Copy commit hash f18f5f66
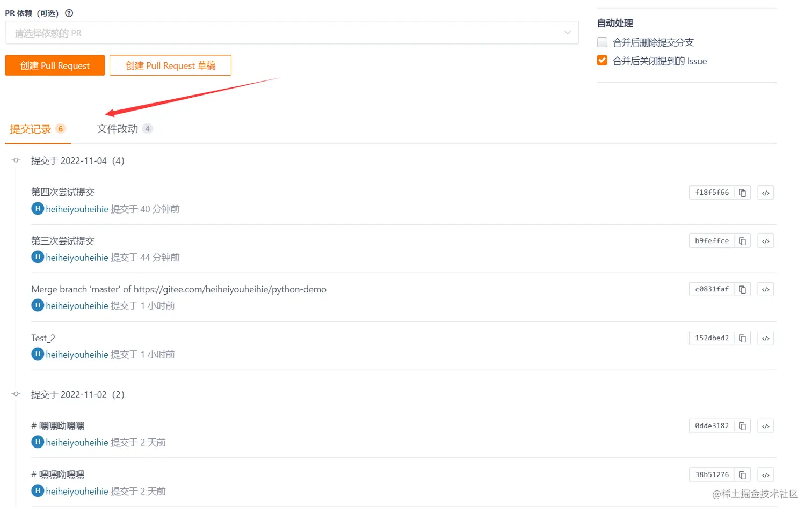Image resolution: width=812 pixels, height=513 pixels. pos(742,193)
